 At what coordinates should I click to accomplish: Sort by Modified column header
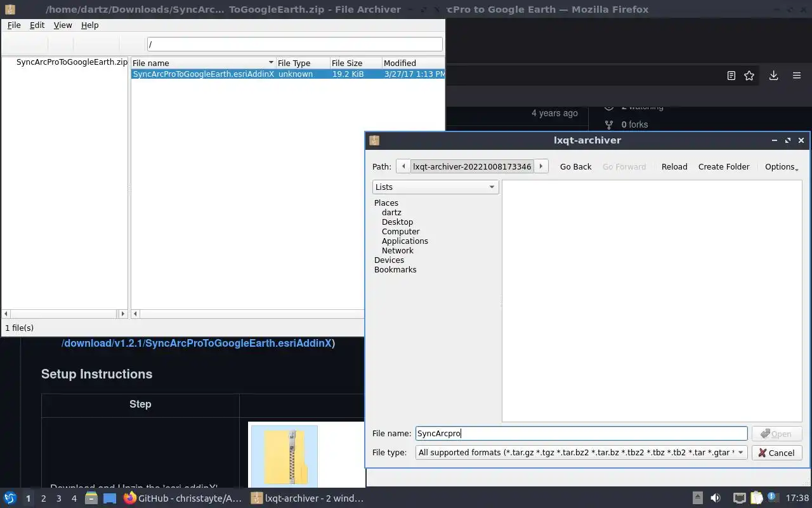click(x=413, y=63)
